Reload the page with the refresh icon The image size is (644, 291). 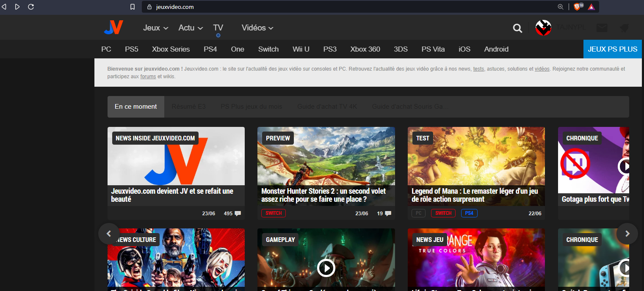coord(30,7)
